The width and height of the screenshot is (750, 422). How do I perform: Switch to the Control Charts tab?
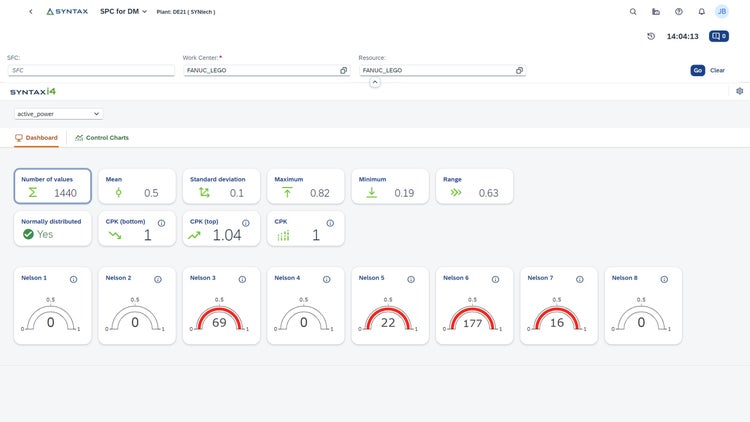click(x=102, y=138)
